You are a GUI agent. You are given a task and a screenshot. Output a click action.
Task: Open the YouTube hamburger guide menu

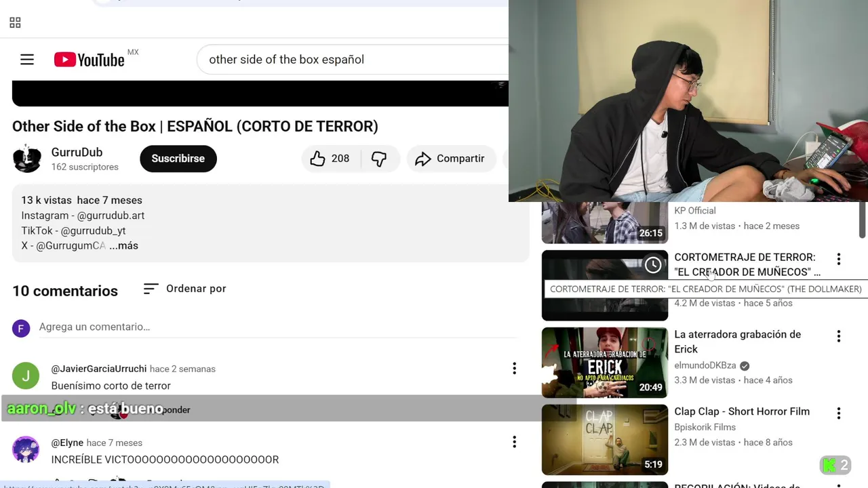[x=27, y=60]
